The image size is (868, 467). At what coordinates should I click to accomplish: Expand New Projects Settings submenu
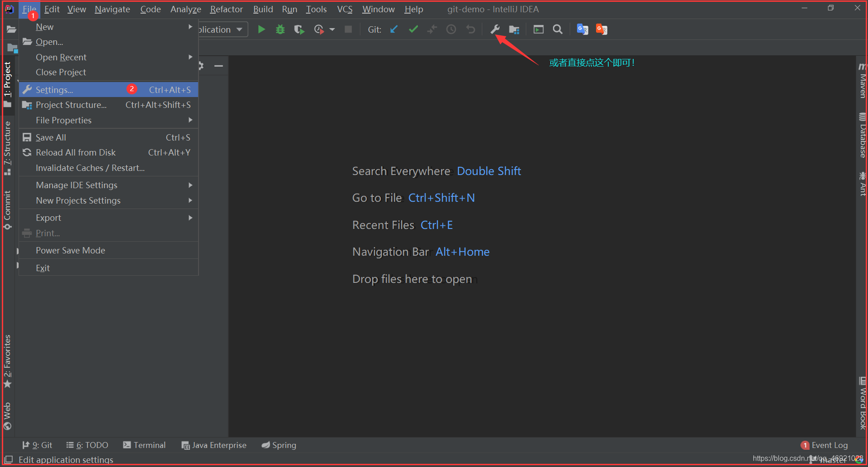click(109, 200)
